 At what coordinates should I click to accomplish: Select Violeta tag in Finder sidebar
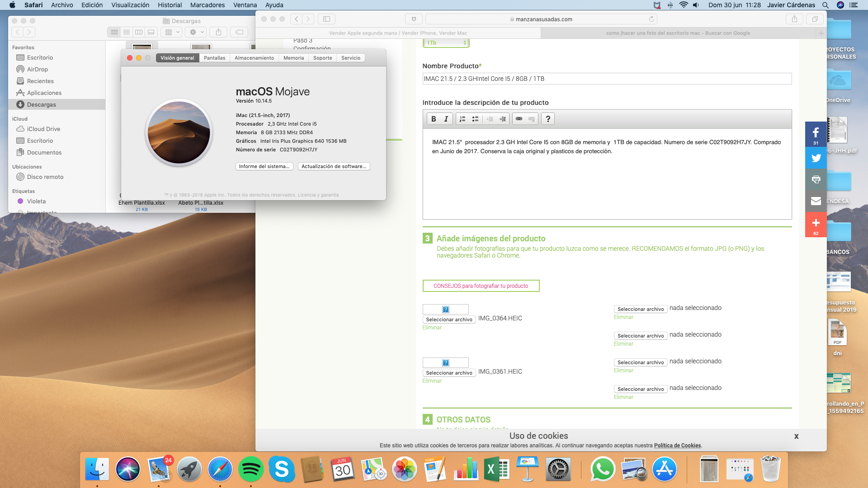(x=57, y=201)
